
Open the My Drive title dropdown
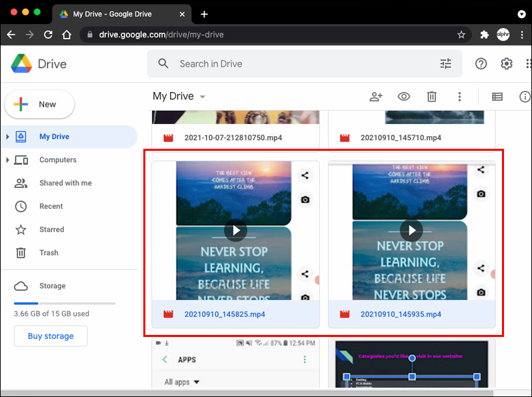pyautogui.click(x=203, y=97)
